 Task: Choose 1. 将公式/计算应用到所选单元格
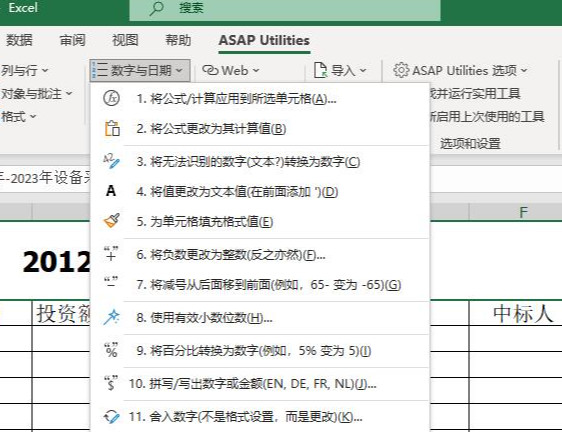(260, 98)
